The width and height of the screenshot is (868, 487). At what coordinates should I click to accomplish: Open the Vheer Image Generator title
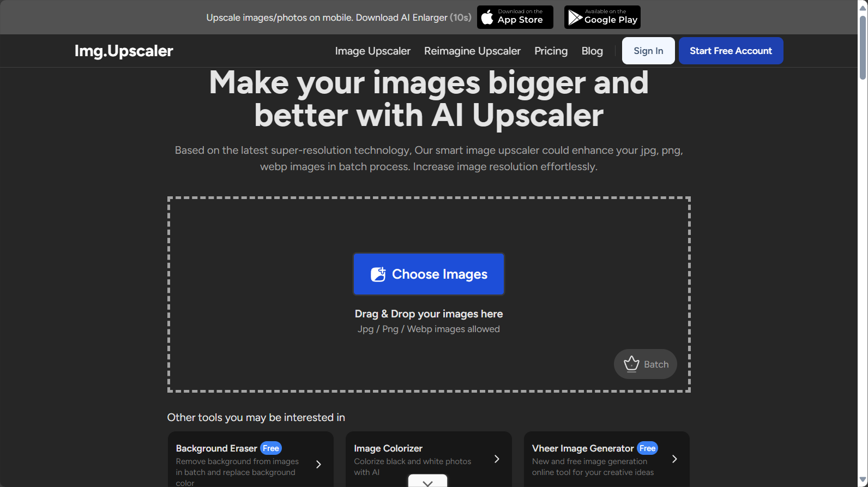(583, 448)
